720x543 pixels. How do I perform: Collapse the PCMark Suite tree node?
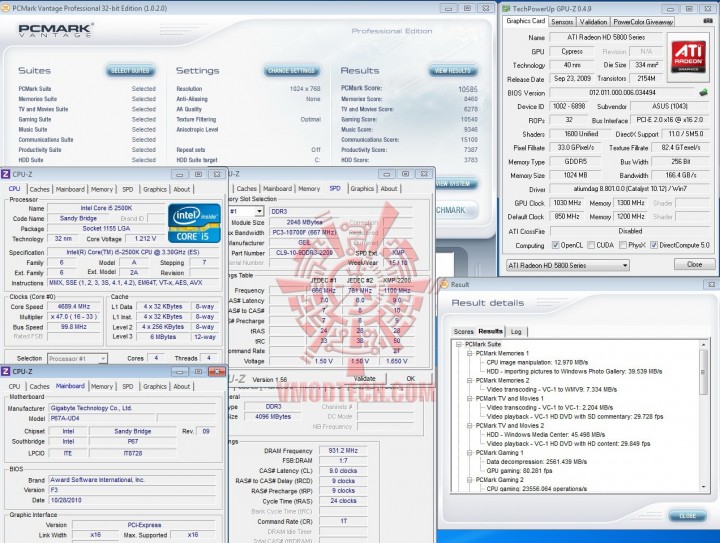pyautogui.click(x=458, y=344)
